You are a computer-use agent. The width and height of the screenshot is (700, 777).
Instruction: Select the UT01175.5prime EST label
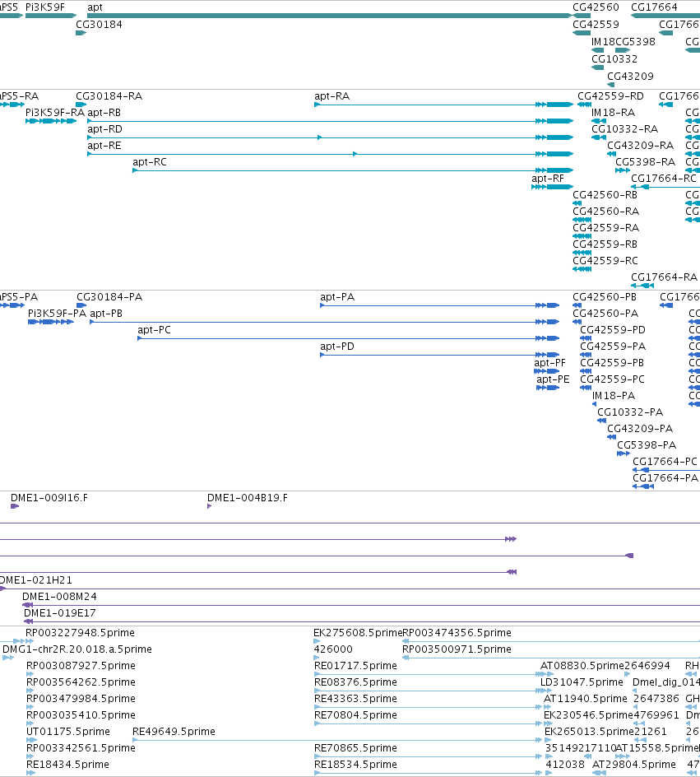point(67,732)
